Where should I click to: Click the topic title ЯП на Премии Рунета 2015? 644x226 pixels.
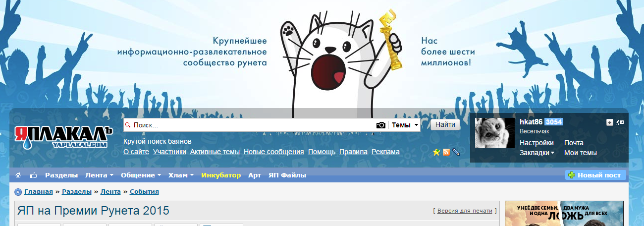(93, 211)
